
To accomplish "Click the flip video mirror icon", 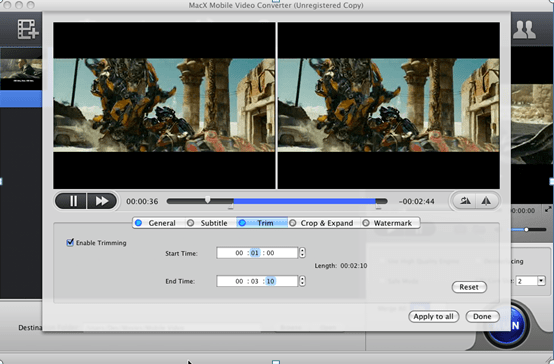I will [x=487, y=201].
